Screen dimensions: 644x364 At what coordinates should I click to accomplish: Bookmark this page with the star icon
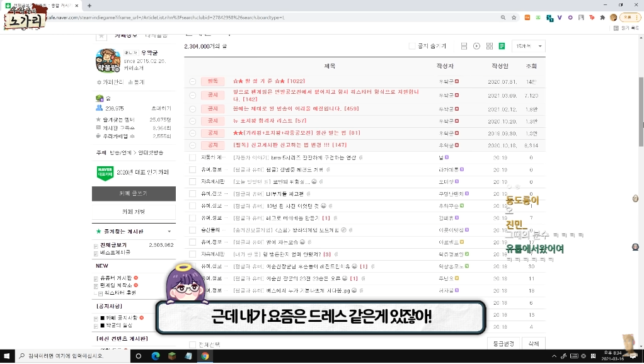pos(514,18)
